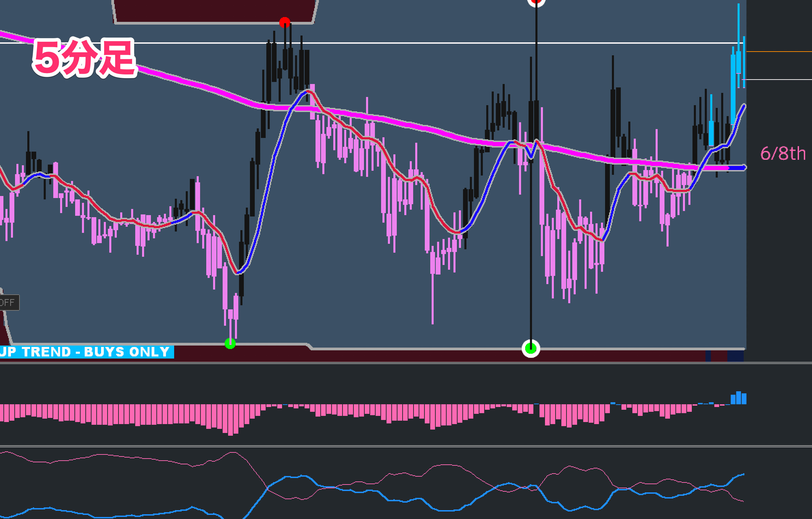Click the white-ringed green dot marker
812x519 pixels.
pyautogui.click(x=531, y=349)
